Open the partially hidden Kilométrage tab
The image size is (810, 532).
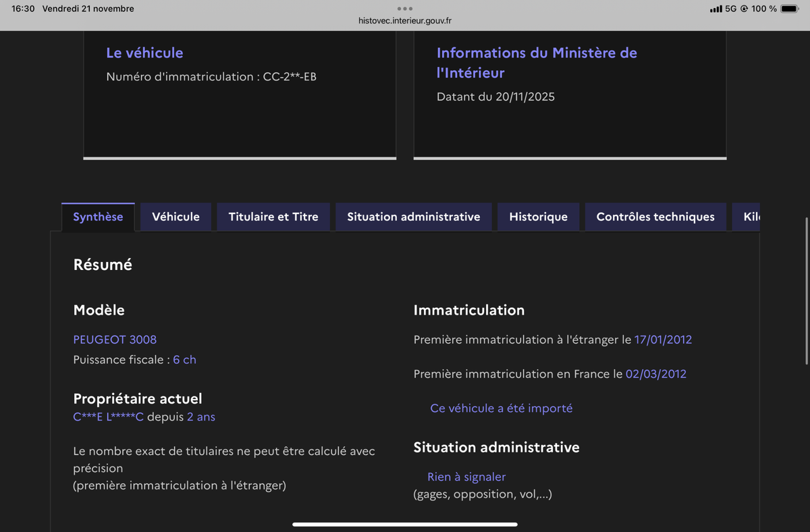coord(751,217)
